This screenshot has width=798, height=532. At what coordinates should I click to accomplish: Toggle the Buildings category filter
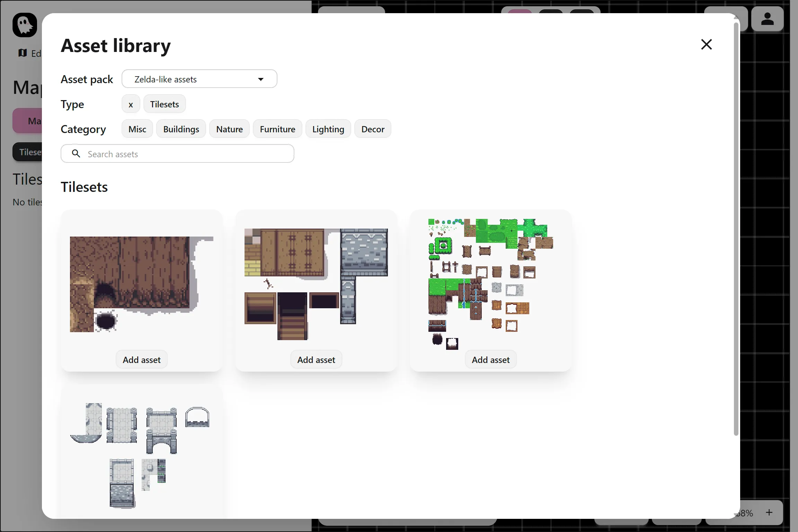181,129
